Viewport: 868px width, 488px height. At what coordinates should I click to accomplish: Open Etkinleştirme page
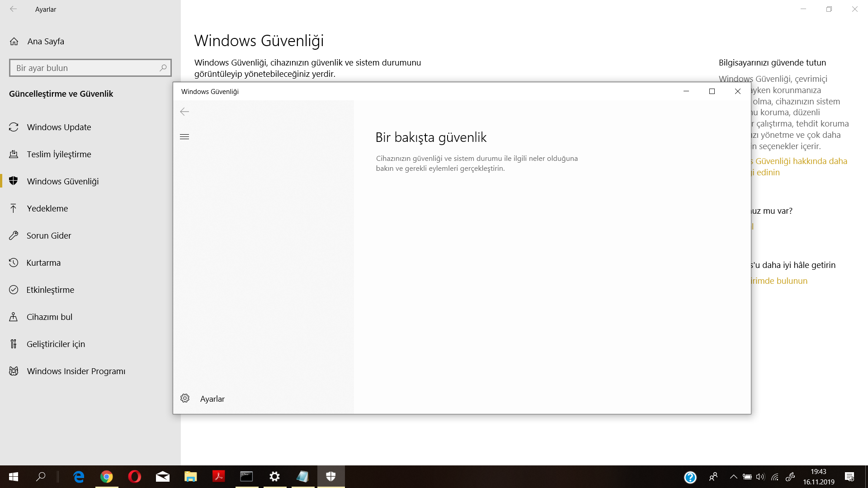90,290
